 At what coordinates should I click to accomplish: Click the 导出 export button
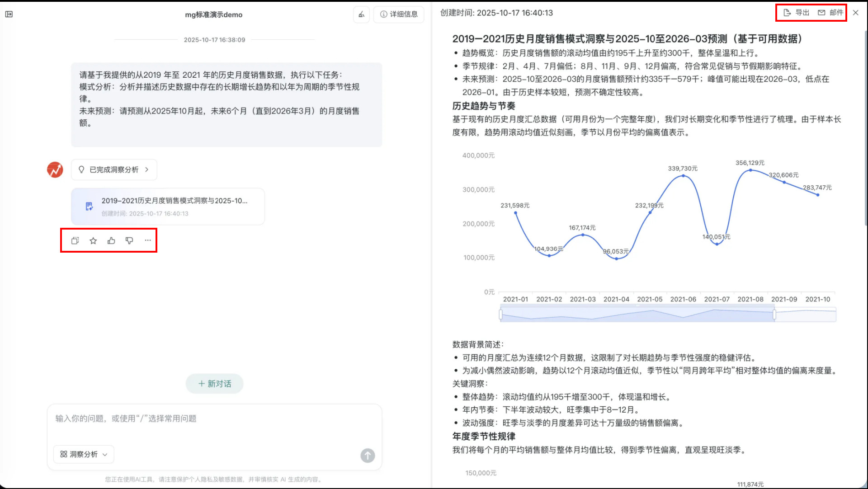click(796, 13)
